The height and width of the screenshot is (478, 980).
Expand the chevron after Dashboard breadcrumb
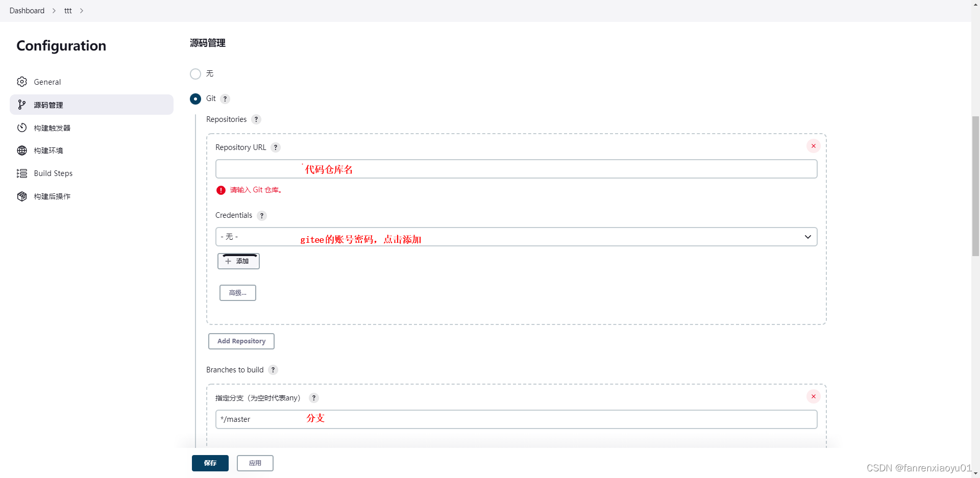54,11
